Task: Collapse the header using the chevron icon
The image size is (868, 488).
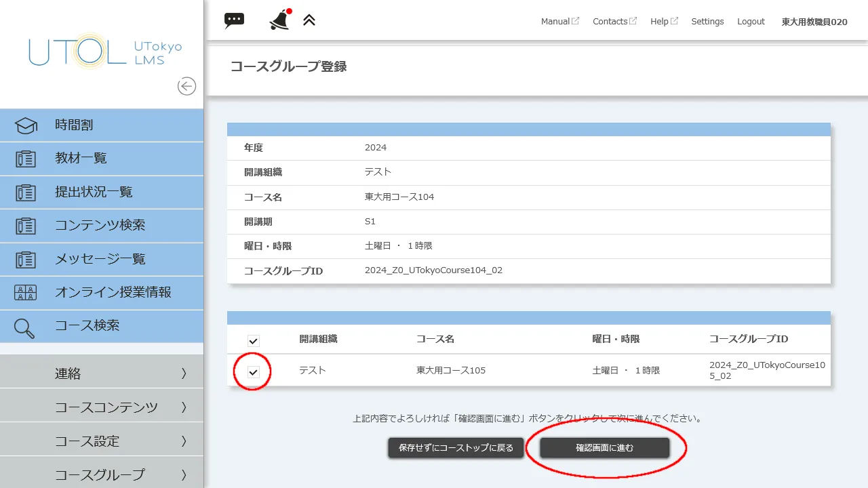Action: coord(309,20)
